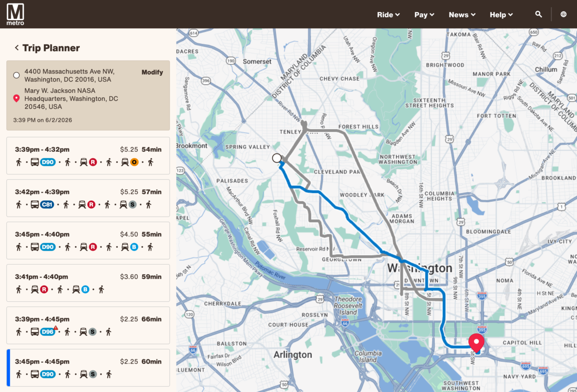Expand the Pay menu
This screenshot has height=392, width=577.
[x=425, y=14]
